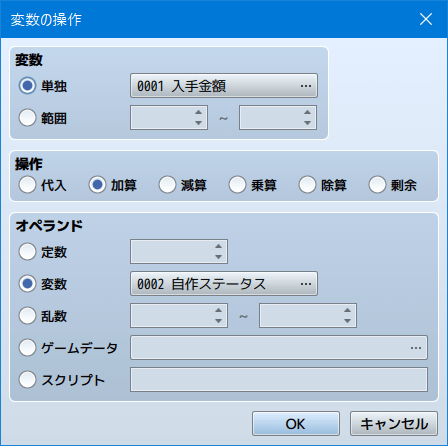Viewport: 448px width, 446px height.
Task: Decrease the 範囲 end value with down arrow
Action: coord(307,123)
